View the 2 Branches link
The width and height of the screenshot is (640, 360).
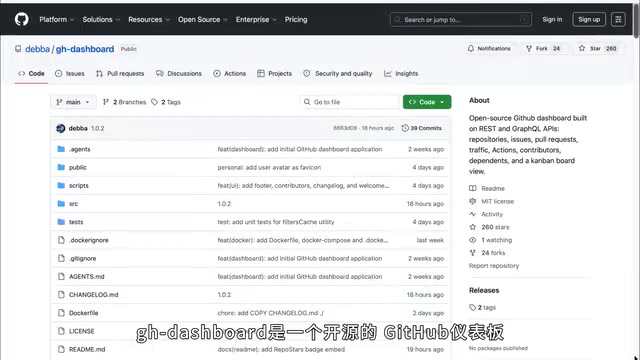pos(124,102)
